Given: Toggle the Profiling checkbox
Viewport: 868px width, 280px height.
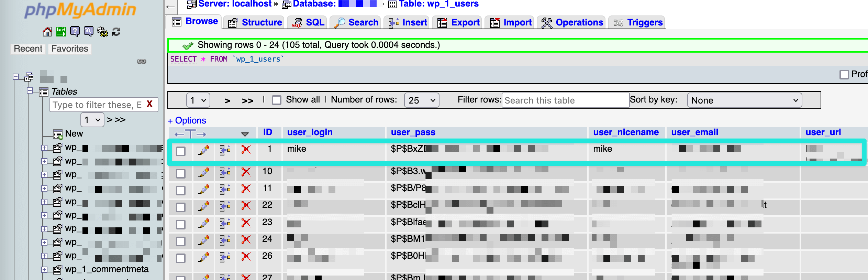Looking at the screenshot, I should pyautogui.click(x=844, y=74).
